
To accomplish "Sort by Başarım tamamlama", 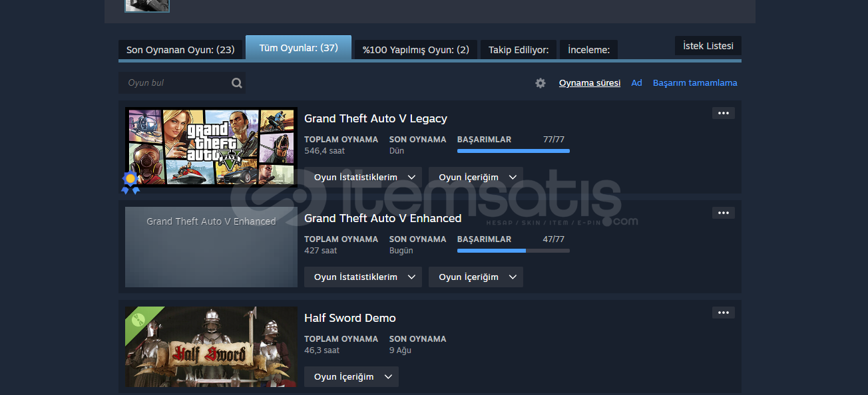I will (695, 83).
